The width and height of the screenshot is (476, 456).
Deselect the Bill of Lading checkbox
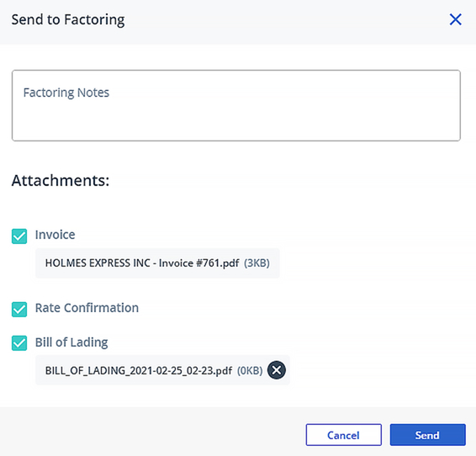pyautogui.click(x=19, y=343)
